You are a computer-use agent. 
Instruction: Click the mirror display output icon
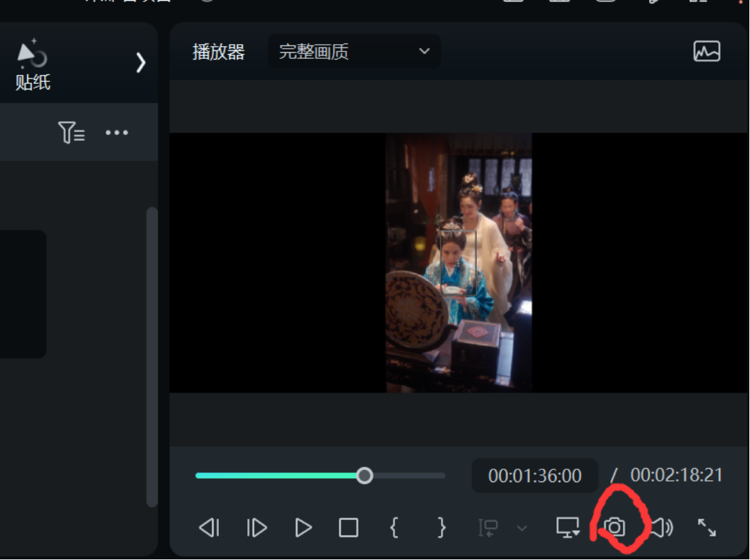coord(567,527)
